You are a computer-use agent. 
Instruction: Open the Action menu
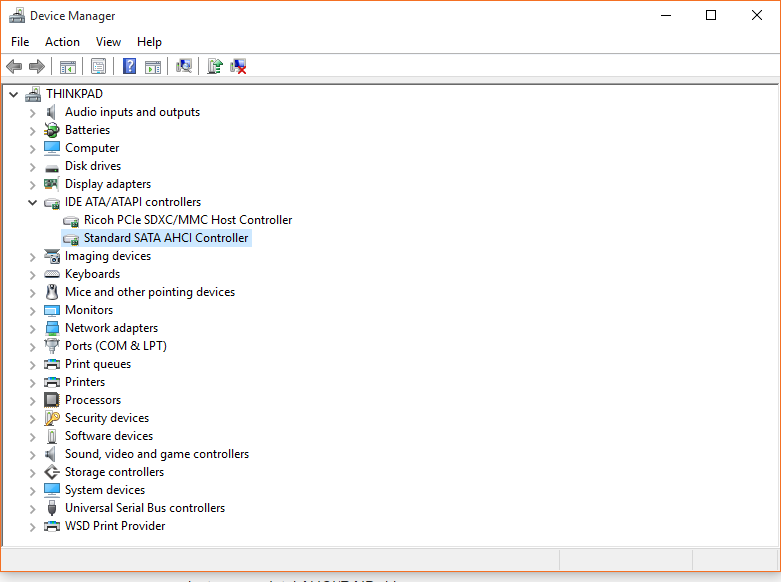pos(62,42)
